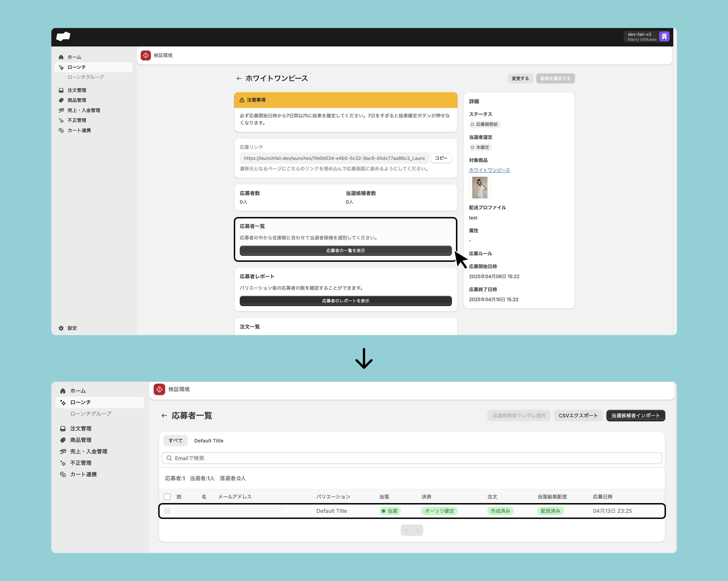
Task: Click the back arrow beside ホワイトワンピース
Action: point(239,79)
